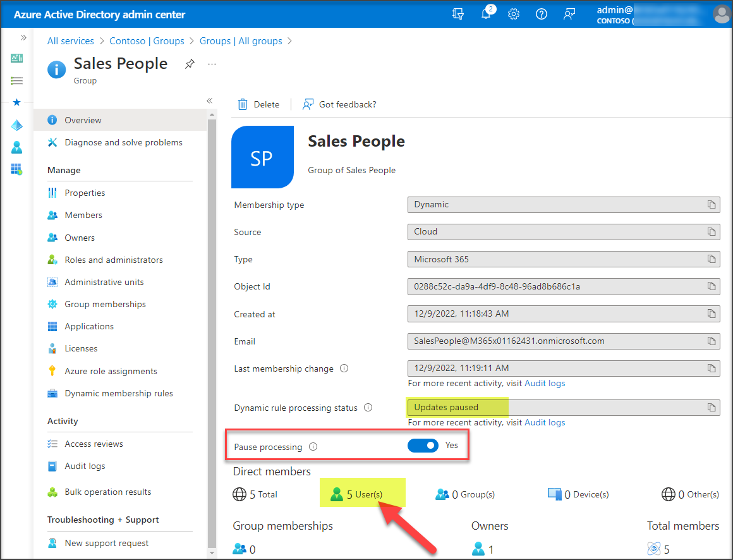Click the notifications bell icon
This screenshot has height=560, width=733.
coord(486,14)
